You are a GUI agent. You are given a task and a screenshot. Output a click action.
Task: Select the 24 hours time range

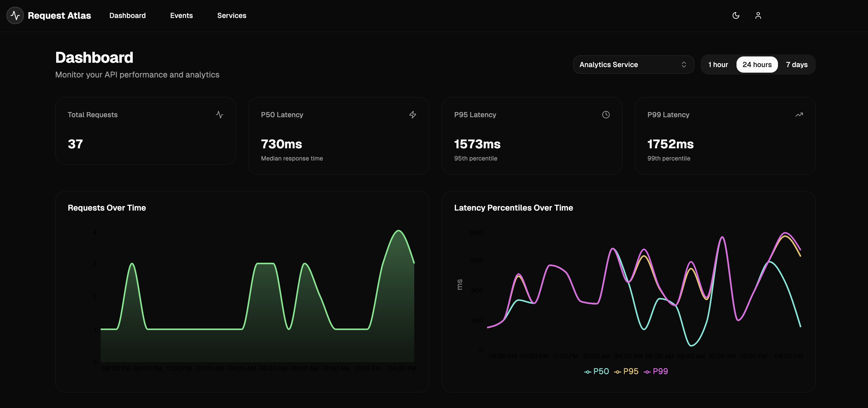pos(757,64)
